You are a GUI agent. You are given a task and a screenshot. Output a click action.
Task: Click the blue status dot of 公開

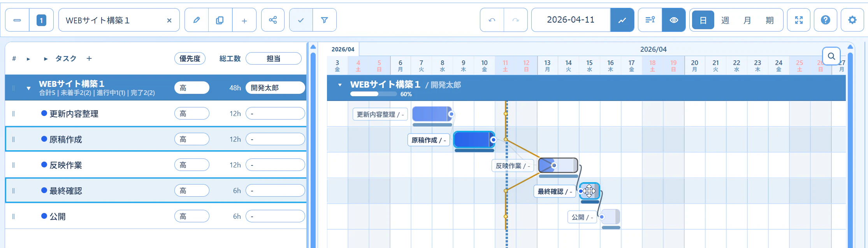click(44, 216)
